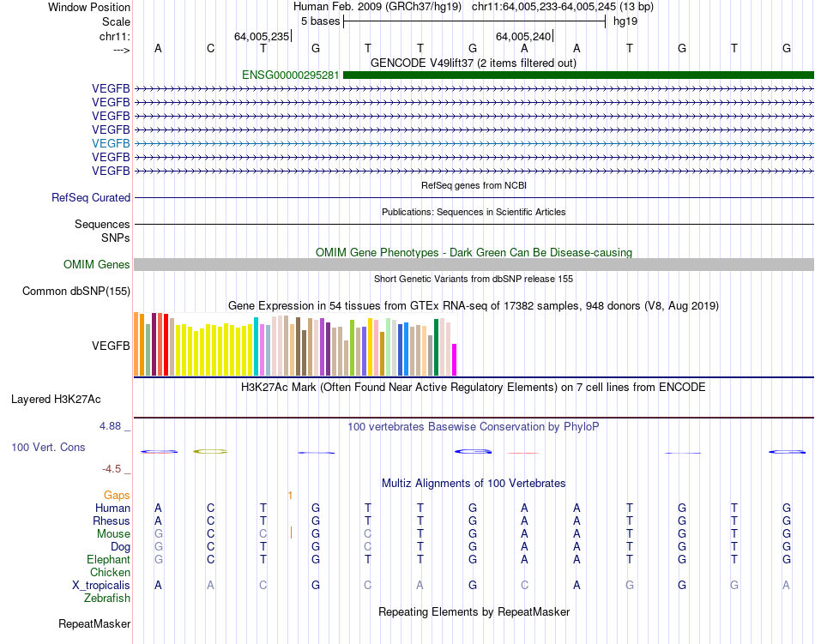Image resolution: width=815 pixels, height=644 pixels.
Task: Click the Layered H3K27Ac track label
Action: click(x=56, y=400)
